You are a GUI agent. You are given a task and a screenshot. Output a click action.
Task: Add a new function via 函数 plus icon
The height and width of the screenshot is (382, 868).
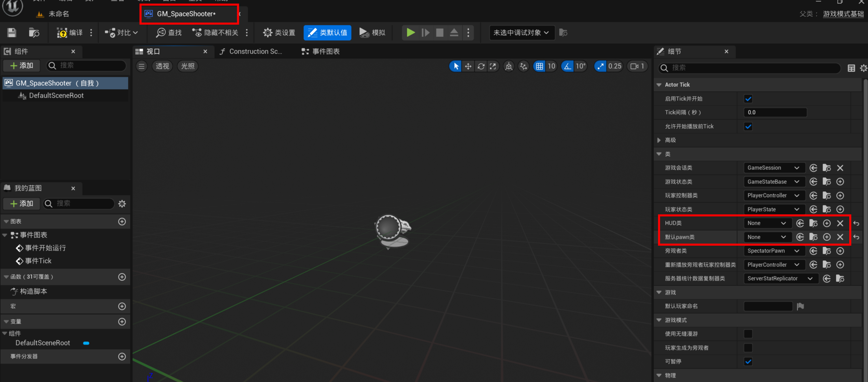(x=122, y=277)
